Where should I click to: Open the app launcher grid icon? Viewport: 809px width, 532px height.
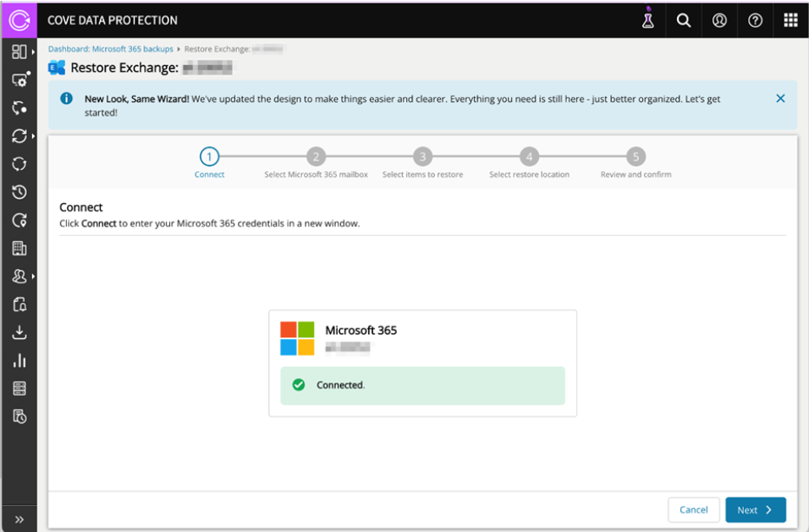(791, 20)
